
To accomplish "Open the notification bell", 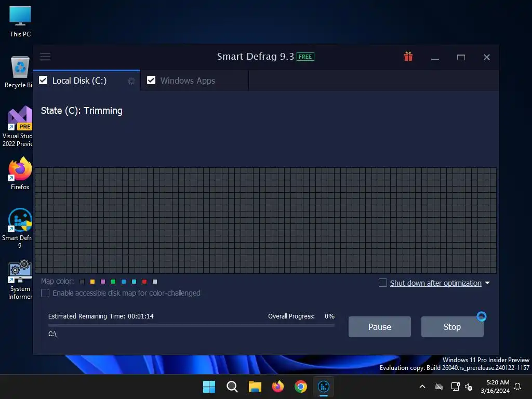I will 518,387.
